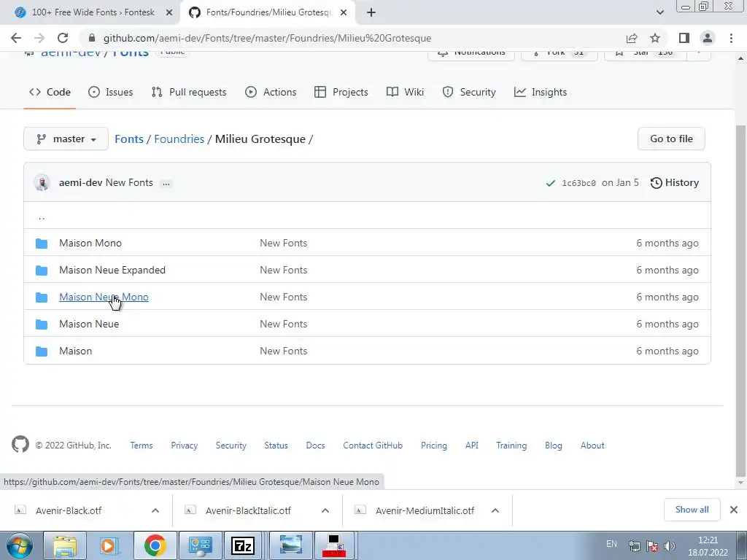Open New Fonts commit for Maison row
The height and width of the screenshot is (560, 747).
pos(284,351)
